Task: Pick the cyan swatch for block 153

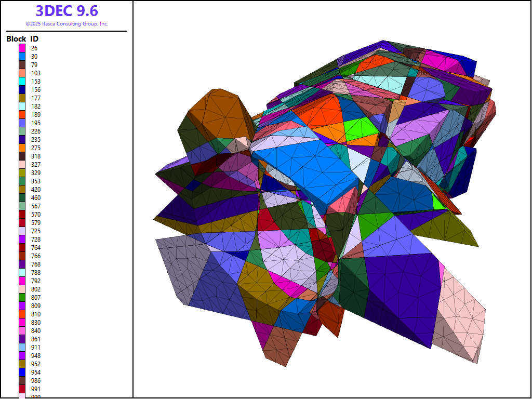Action: pyautogui.click(x=22, y=82)
